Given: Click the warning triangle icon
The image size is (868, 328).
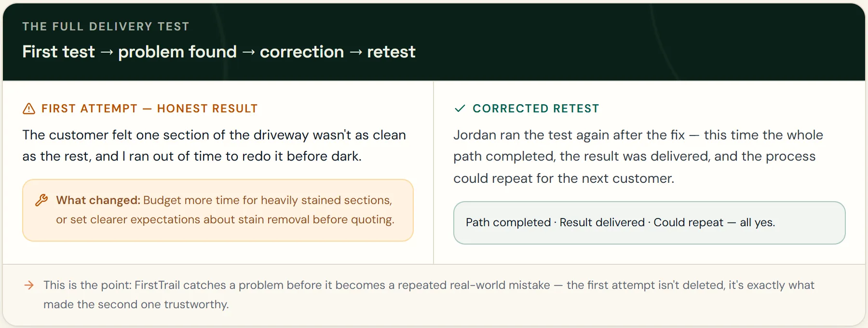Looking at the screenshot, I should click(29, 109).
